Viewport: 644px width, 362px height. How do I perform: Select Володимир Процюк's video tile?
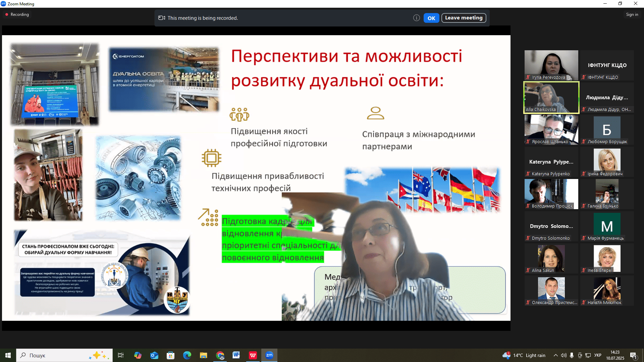point(551,194)
